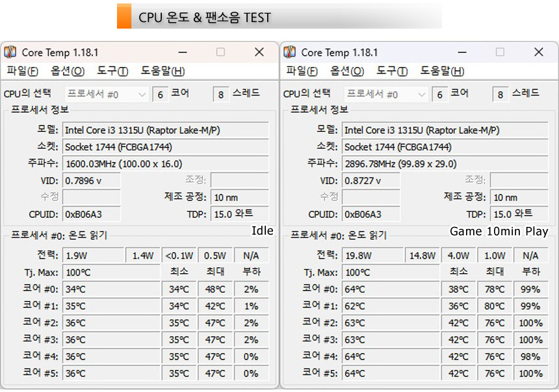
Task: Expand 프로세서 #0 dropdown in right window
Action: point(385,94)
